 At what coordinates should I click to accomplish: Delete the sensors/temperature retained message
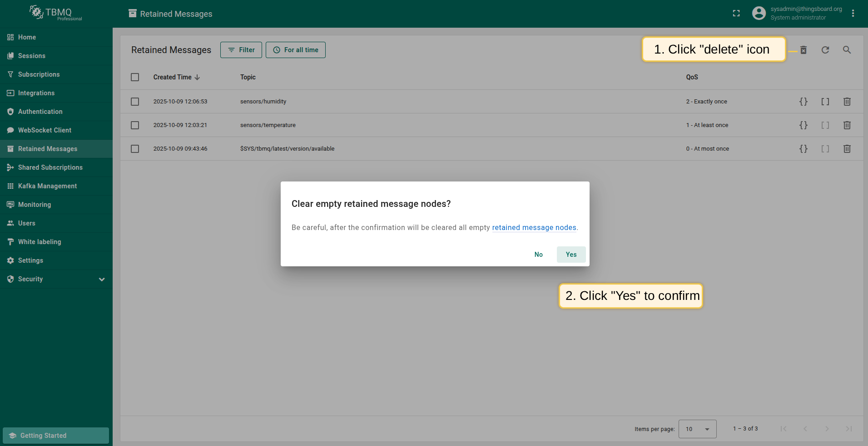point(847,125)
